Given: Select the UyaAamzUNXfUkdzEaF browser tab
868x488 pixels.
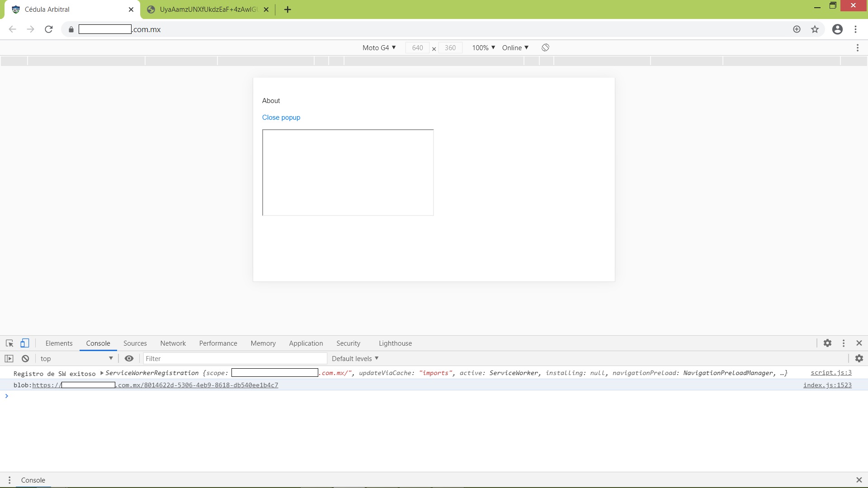Looking at the screenshot, I should [208, 9].
